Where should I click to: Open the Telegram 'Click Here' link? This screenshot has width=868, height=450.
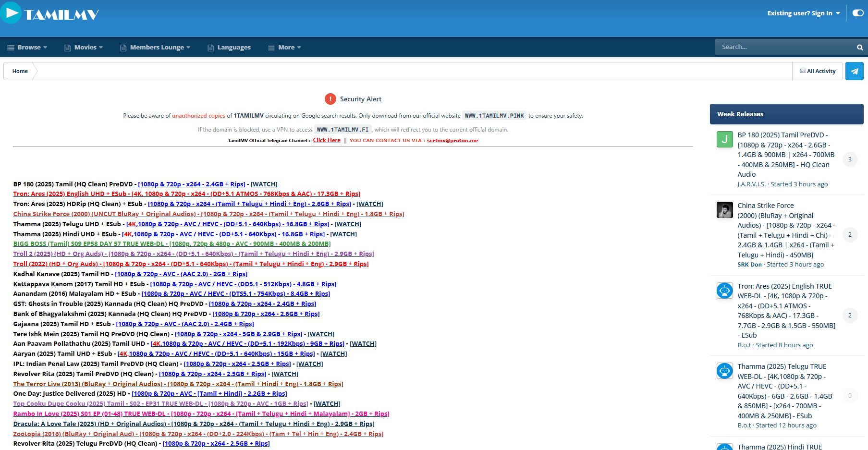tap(327, 140)
